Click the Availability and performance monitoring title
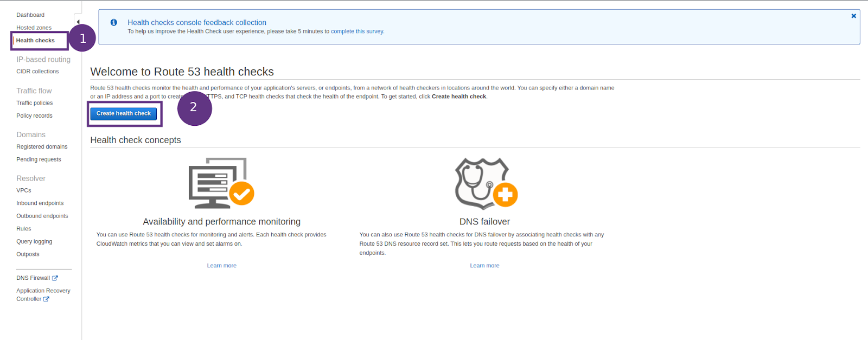 [x=221, y=222]
